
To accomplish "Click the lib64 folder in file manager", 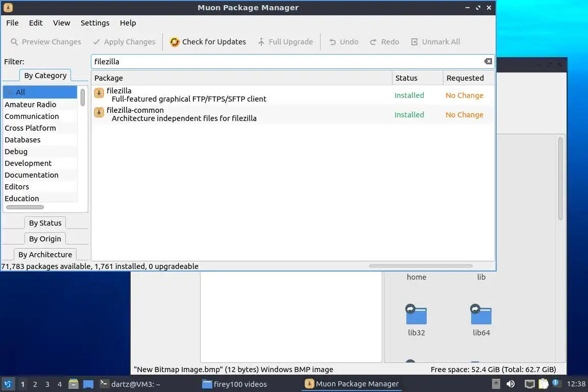I will pos(481,321).
